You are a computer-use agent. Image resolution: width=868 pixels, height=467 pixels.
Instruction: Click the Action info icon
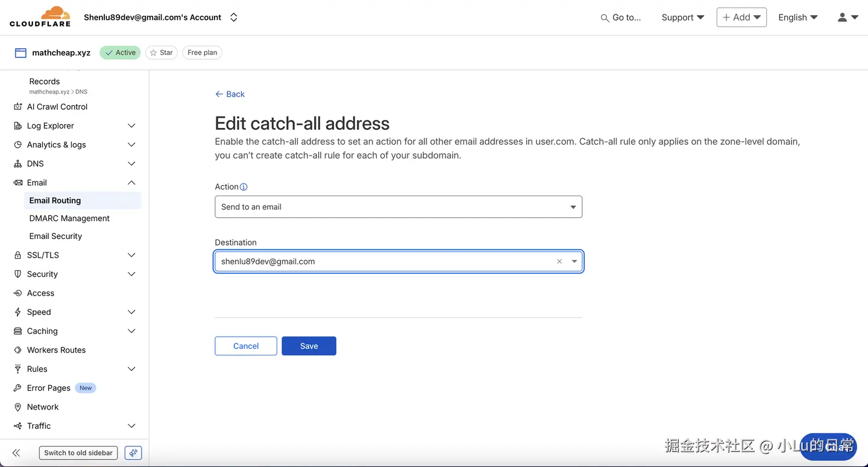click(x=244, y=187)
